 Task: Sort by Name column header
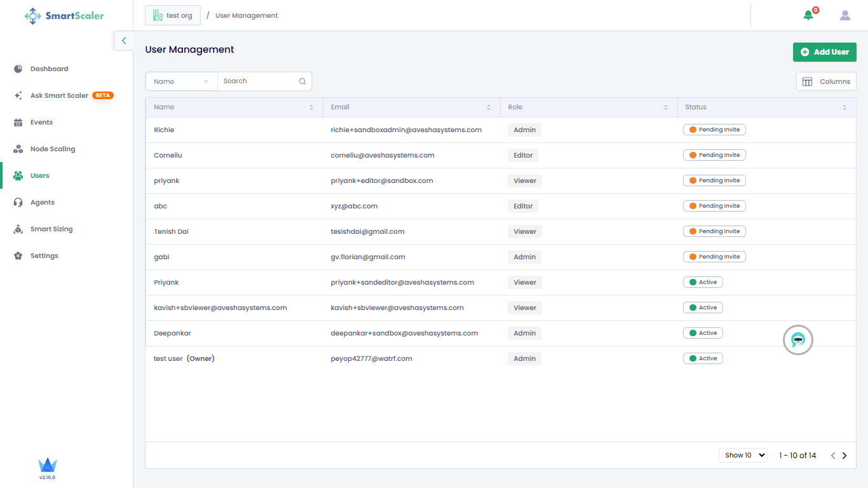pos(234,107)
